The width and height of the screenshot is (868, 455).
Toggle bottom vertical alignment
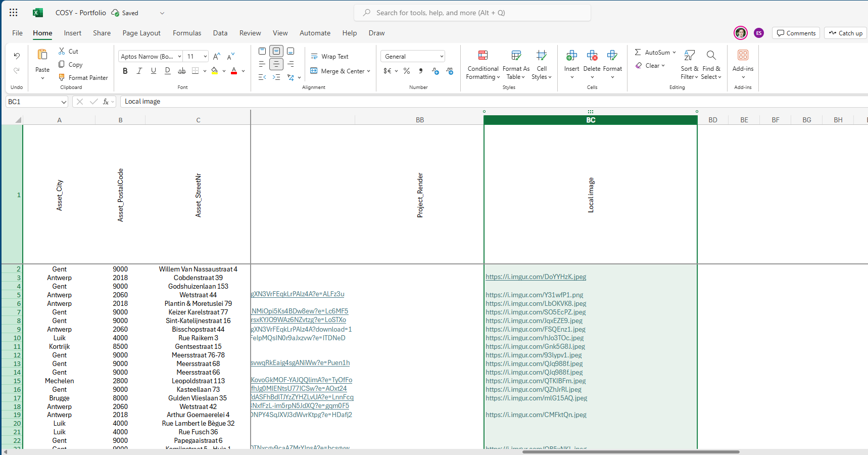click(291, 51)
